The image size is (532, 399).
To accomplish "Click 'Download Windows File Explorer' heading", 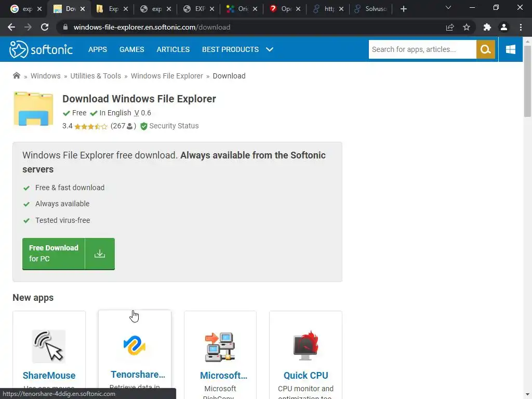I will 139,99.
